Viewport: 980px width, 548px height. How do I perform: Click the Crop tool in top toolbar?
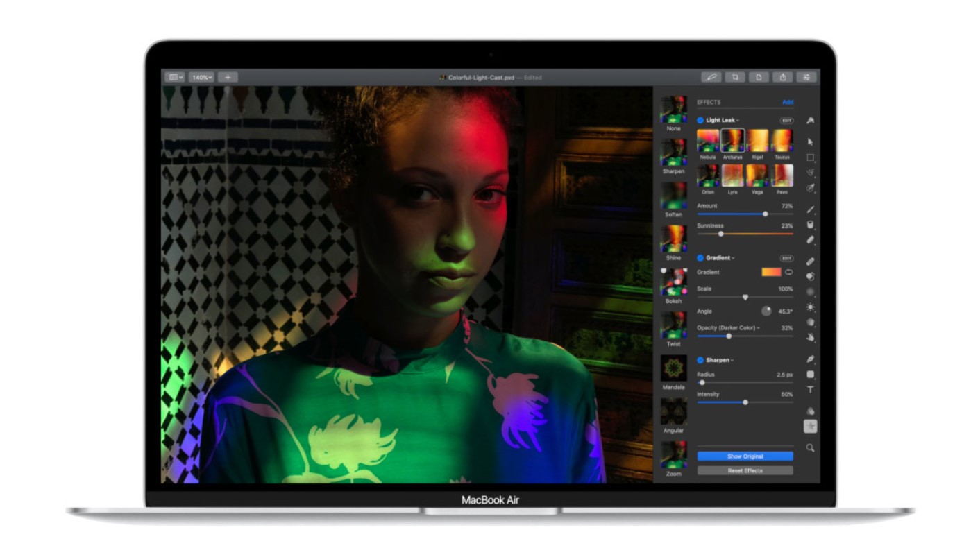pos(735,77)
